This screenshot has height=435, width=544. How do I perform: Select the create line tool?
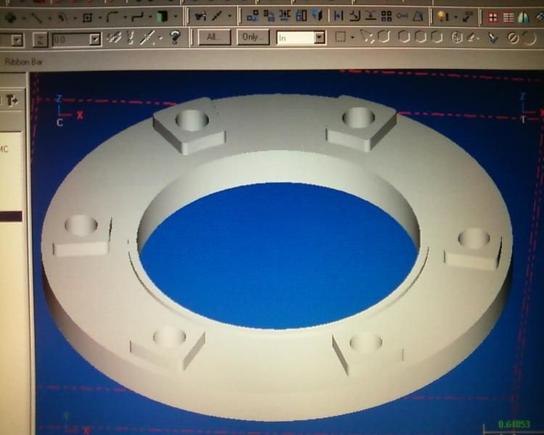pyautogui.click(x=37, y=17)
